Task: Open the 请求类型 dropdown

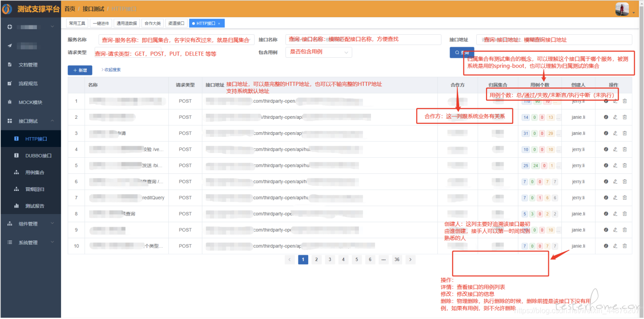Action: 128,52
